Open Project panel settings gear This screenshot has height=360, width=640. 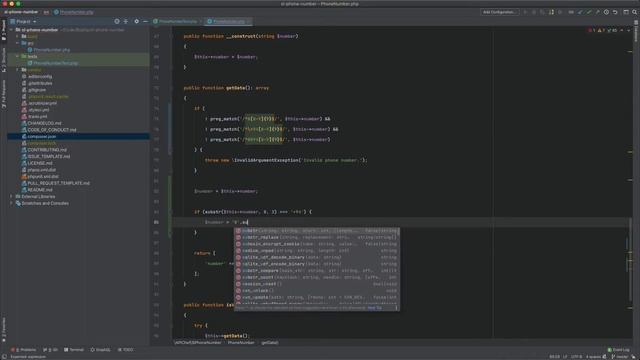point(136,21)
